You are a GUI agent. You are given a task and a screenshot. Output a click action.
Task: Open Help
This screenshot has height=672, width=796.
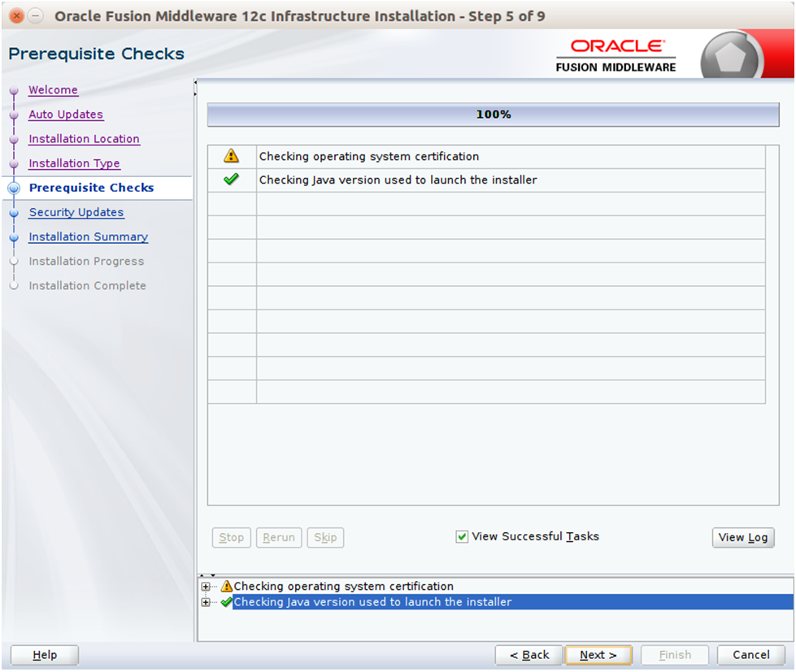pyautogui.click(x=45, y=655)
